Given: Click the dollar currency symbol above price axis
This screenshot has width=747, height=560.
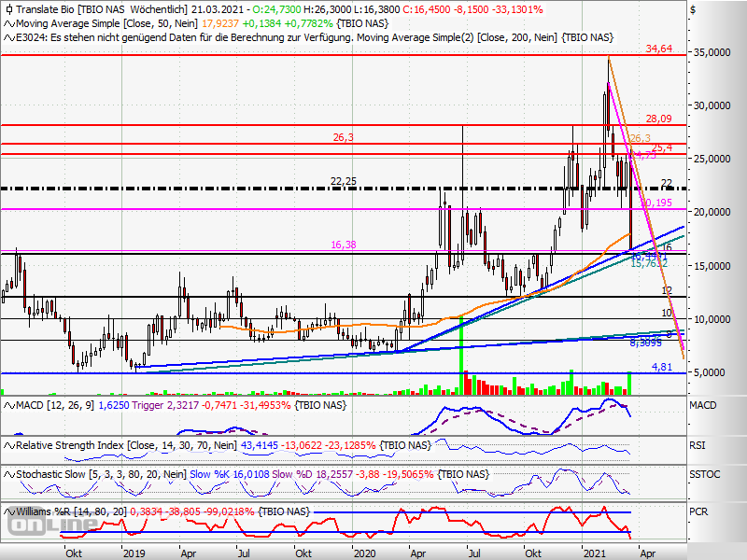Looking at the screenshot, I should pos(692,9).
